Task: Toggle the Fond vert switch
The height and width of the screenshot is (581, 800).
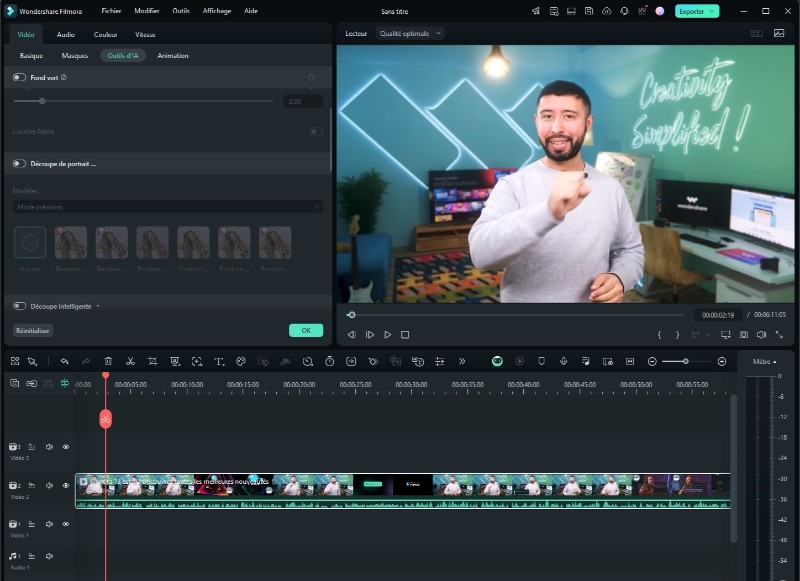Action: tap(19, 78)
